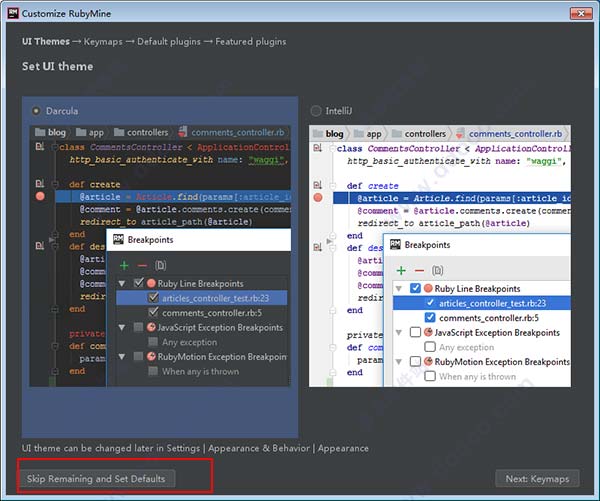Click red minus icon in IntelliJ preview

[419, 271]
